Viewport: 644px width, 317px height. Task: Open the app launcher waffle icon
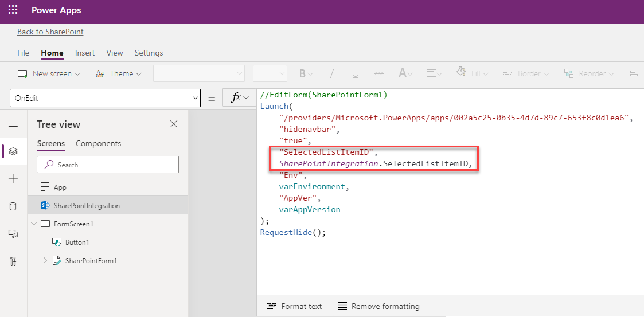coord(13,10)
